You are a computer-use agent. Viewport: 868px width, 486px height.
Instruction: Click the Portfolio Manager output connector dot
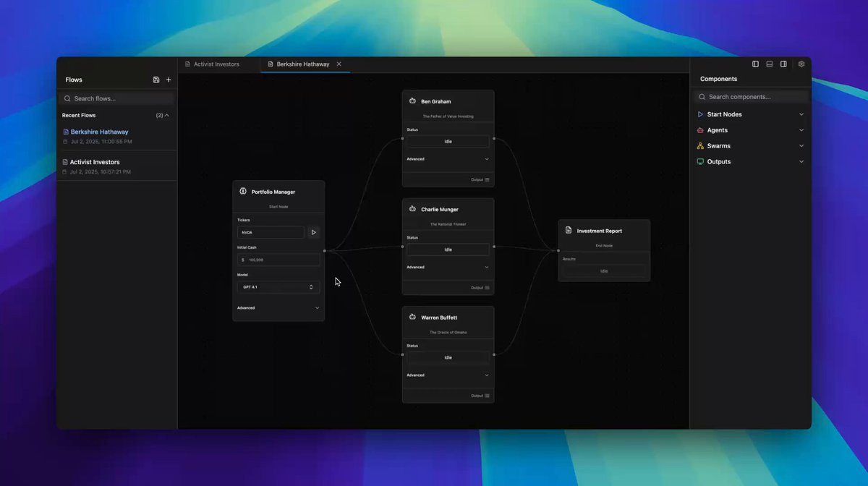[325, 251]
